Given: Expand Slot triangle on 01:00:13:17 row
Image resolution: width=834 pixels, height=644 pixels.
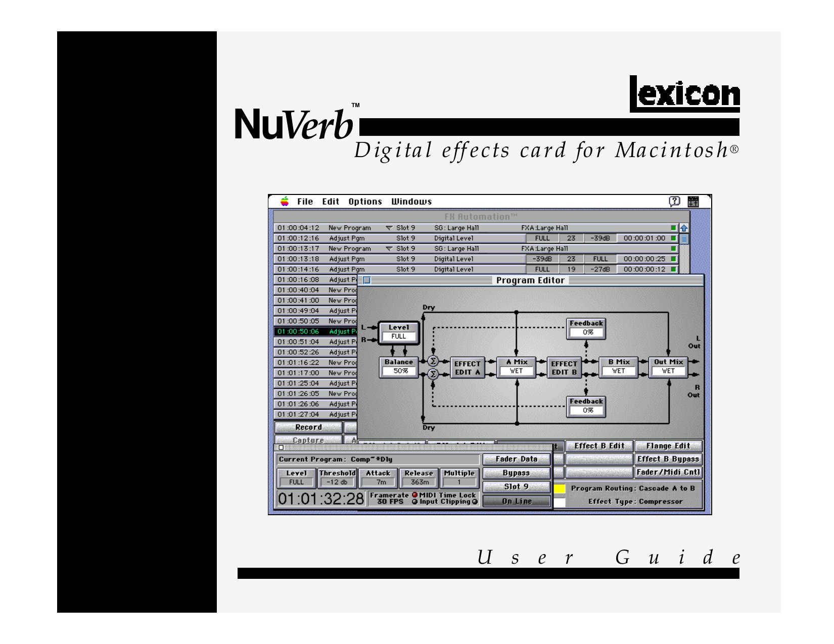Looking at the screenshot, I should [x=389, y=249].
